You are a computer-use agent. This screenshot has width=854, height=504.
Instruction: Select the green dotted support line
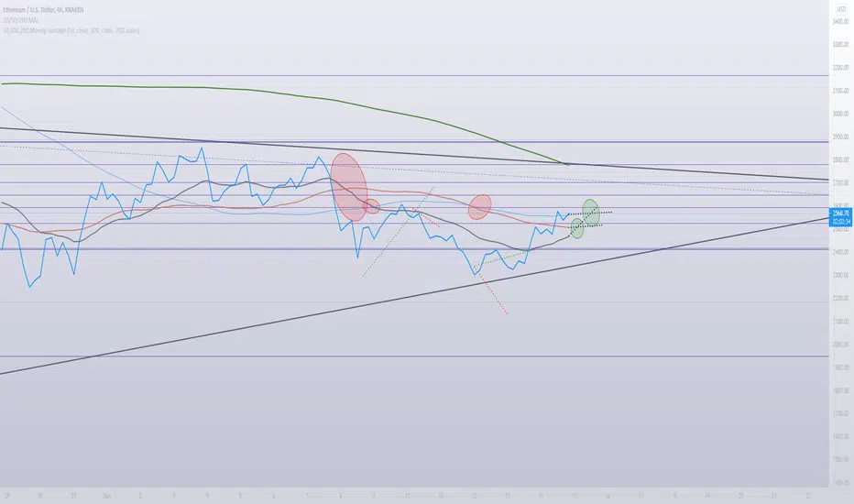click(x=501, y=258)
